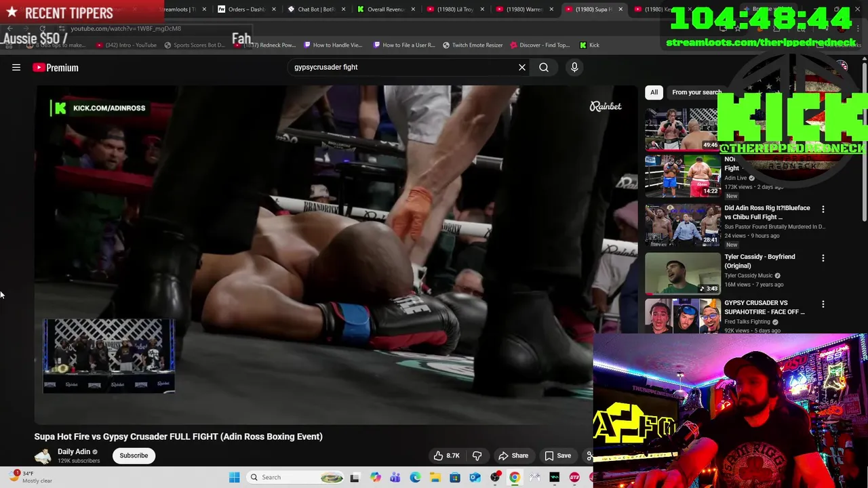868x488 pixels.
Task: Open the Discover - Find Top bookmark
Action: click(539, 45)
